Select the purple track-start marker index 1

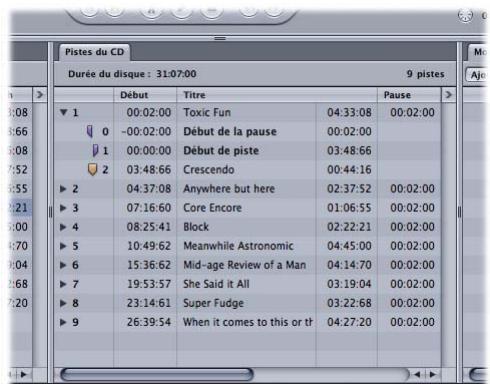point(95,151)
